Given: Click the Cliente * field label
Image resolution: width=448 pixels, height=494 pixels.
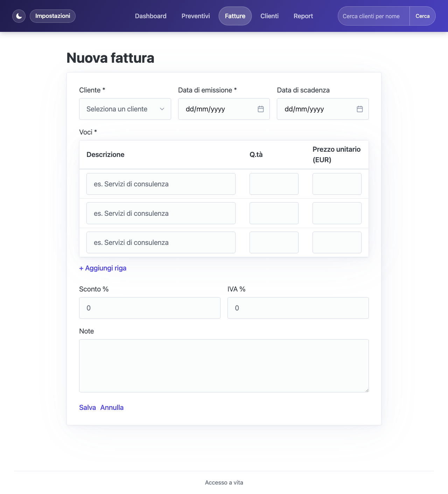Looking at the screenshot, I should (x=92, y=90).
